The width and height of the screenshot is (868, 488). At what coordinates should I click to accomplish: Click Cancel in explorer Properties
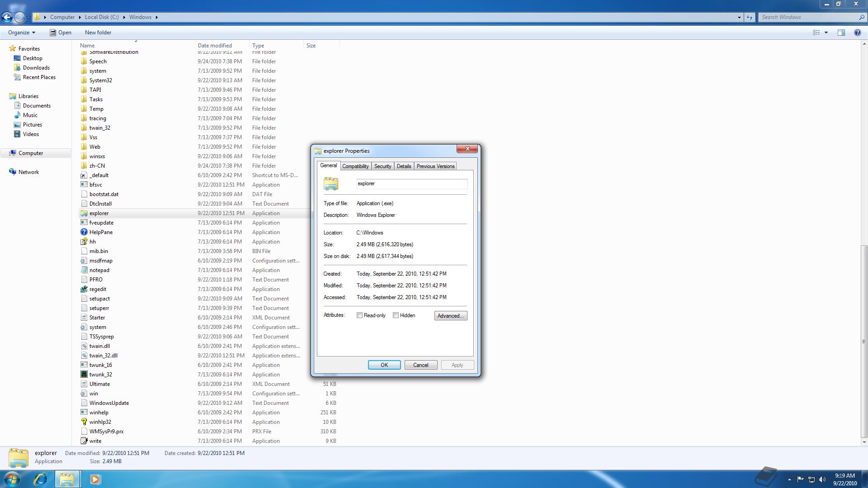[421, 365]
